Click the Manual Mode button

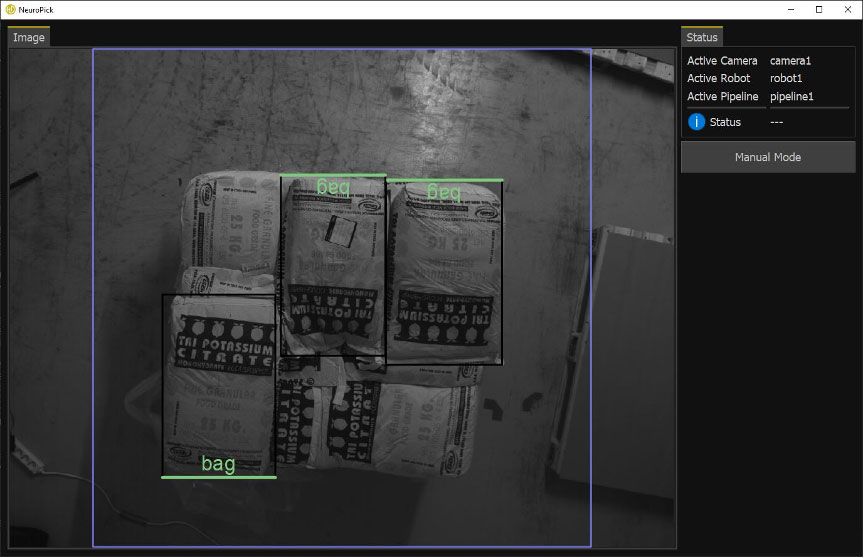pos(768,157)
